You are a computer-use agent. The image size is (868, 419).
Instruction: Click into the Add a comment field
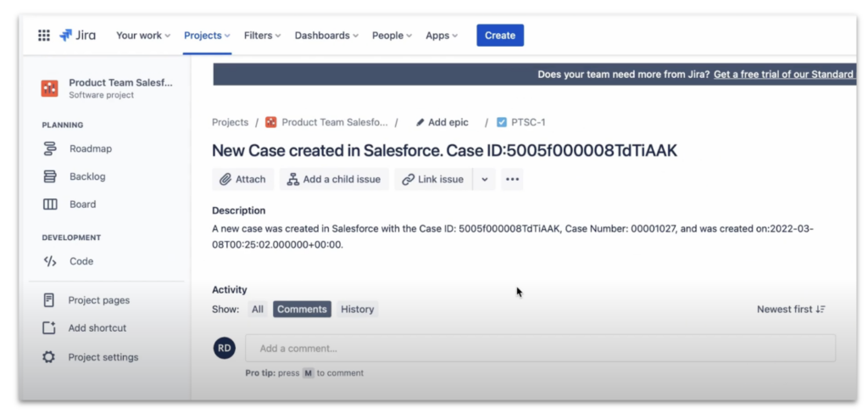(540, 348)
